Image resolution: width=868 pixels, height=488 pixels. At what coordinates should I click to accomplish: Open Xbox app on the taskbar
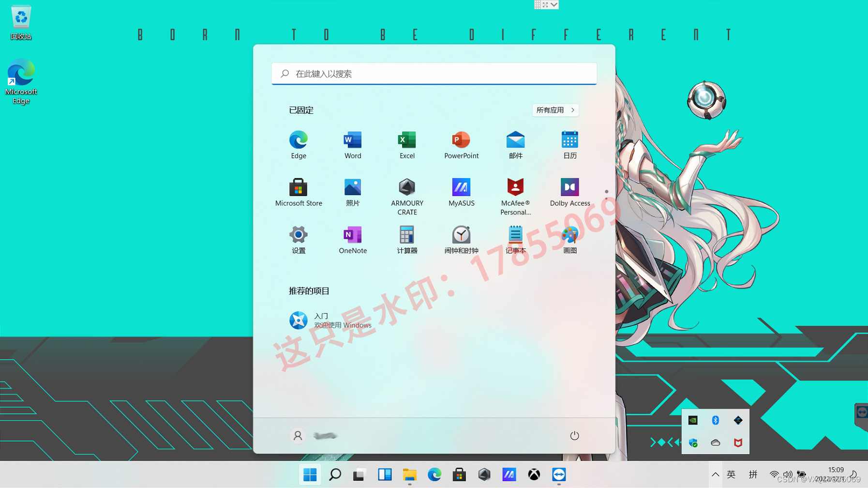(x=534, y=474)
